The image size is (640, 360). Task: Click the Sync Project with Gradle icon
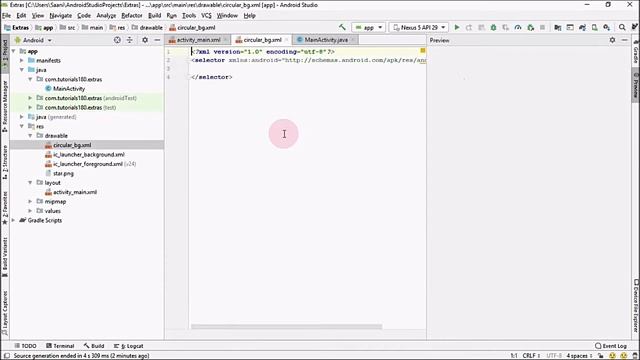point(582,27)
